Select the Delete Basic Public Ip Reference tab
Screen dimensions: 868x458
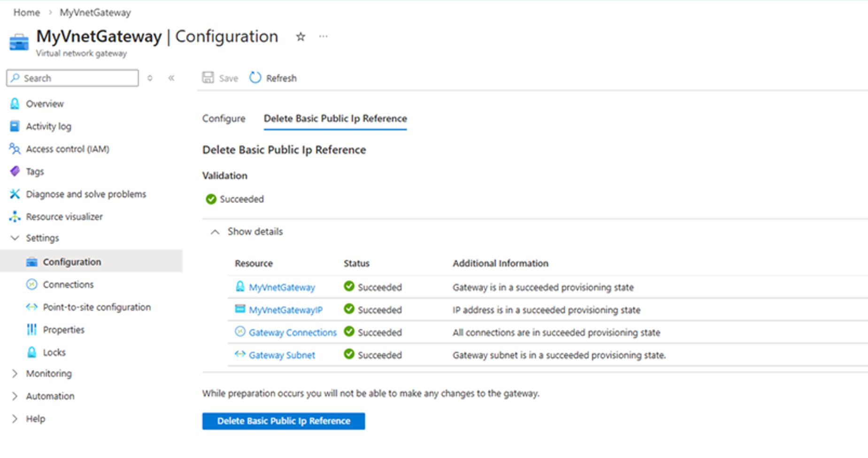click(335, 118)
